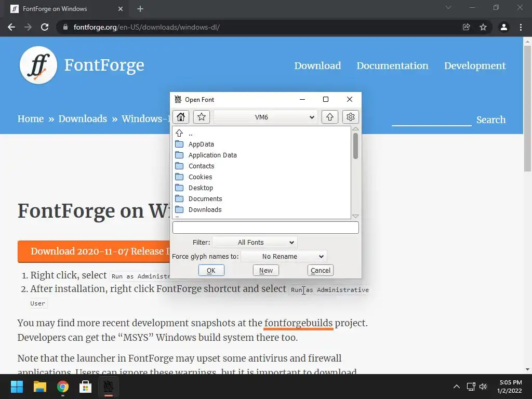This screenshot has width=532, height=399.
Task: Open Chrome profile icon
Action: click(504, 27)
